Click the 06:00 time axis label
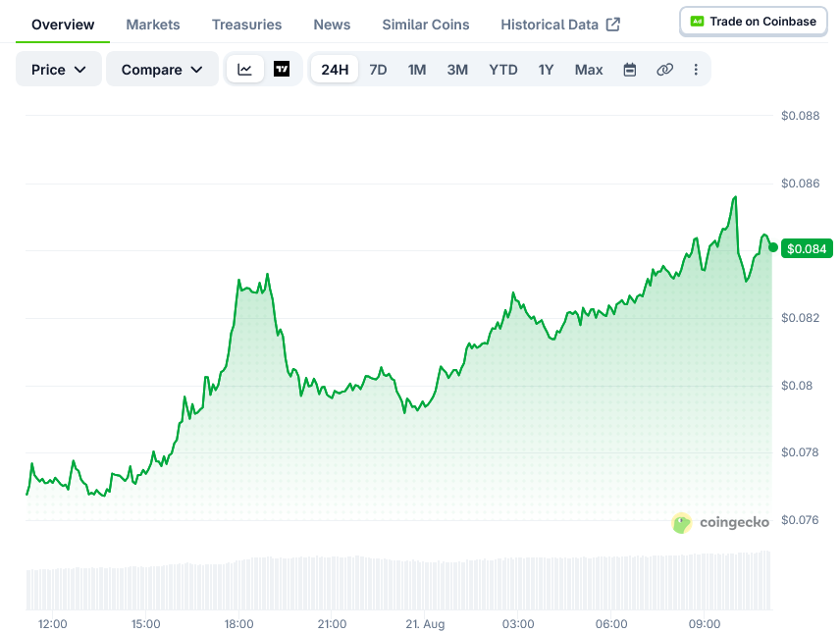This screenshot has width=840, height=634. pyautogui.click(x=611, y=624)
